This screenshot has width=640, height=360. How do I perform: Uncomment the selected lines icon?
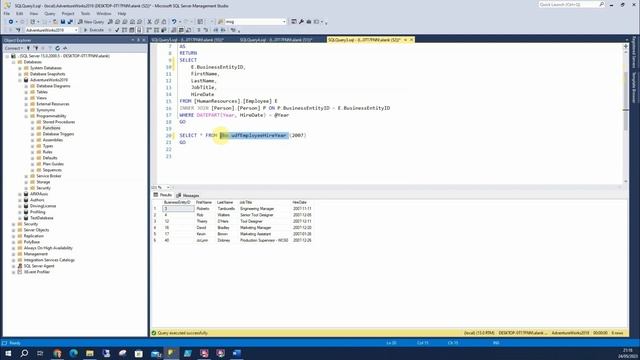point(206,30)
